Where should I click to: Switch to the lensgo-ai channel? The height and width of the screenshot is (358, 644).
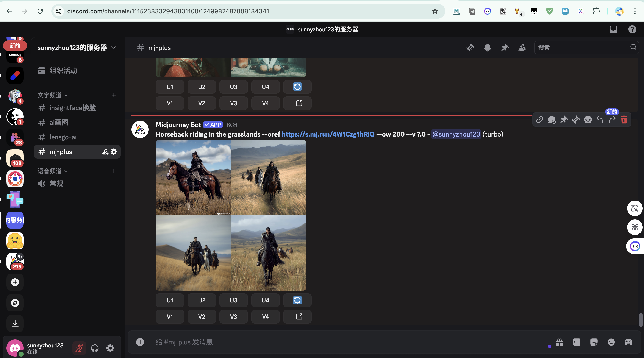pyautogui.click(x=63, y=137)
